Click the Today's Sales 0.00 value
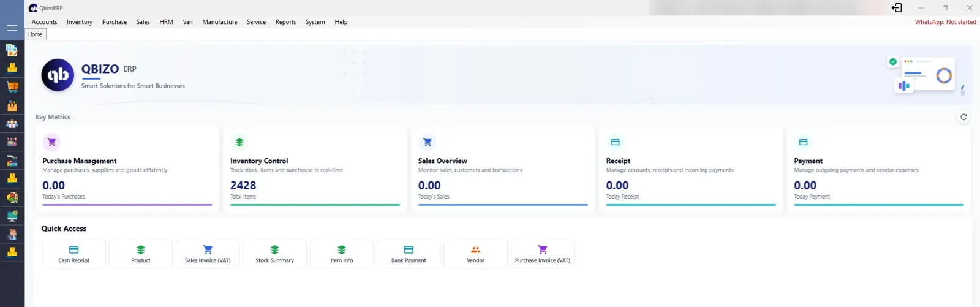The width and height of the screenshot is (980, 307). point(429,185)
